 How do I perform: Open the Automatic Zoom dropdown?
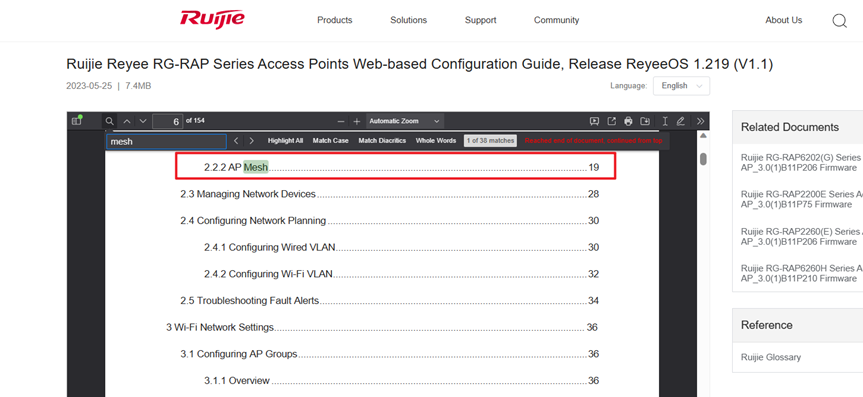click(405, 121)
